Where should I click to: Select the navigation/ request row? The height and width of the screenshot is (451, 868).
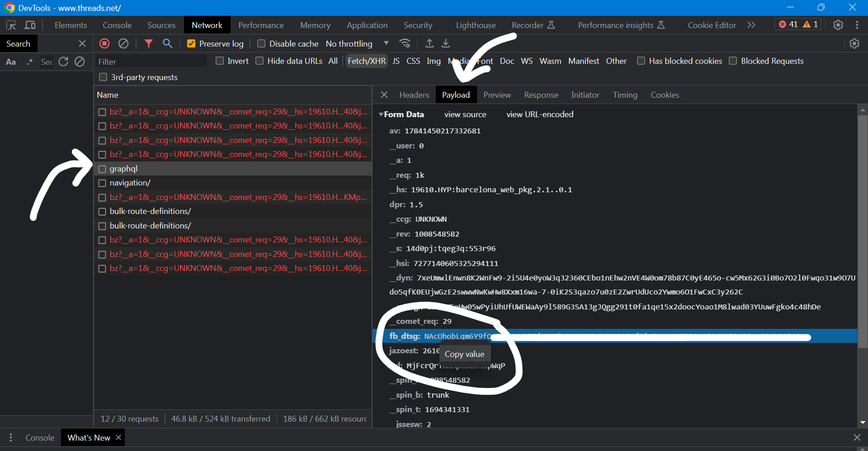click(233, 183)
